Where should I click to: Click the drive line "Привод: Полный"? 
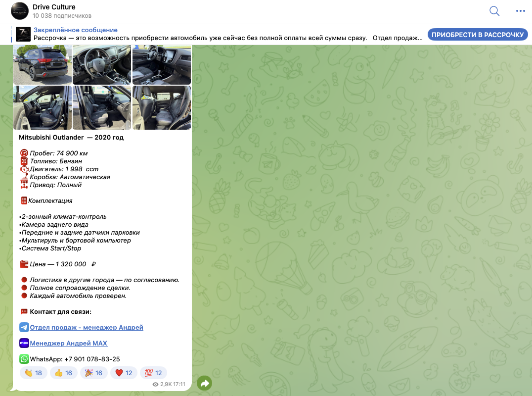pos(56,185)
